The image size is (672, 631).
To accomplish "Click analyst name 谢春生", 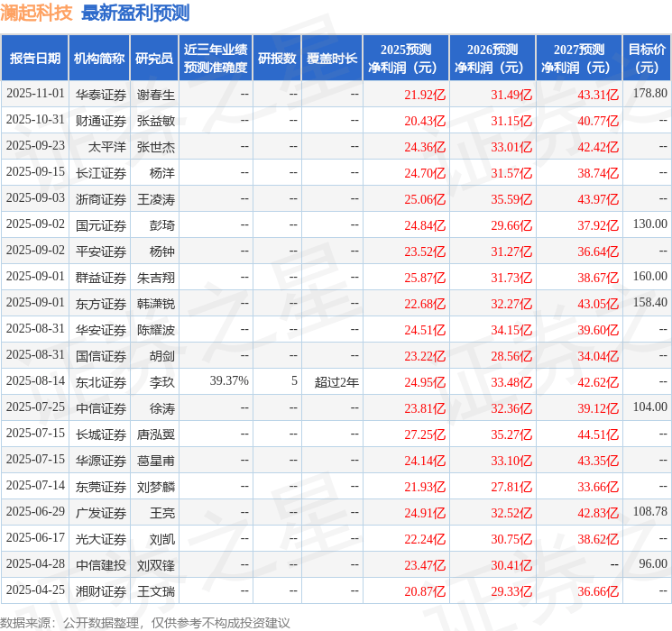I will tap(156, 95).
